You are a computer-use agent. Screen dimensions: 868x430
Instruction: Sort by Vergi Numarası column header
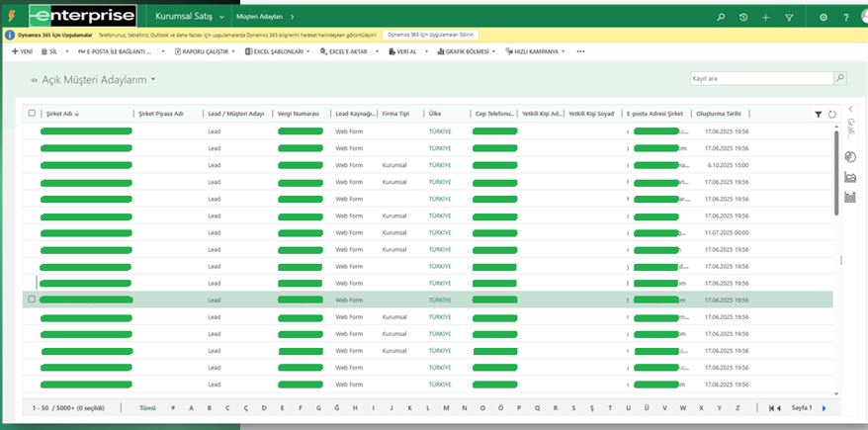[299, 114]
